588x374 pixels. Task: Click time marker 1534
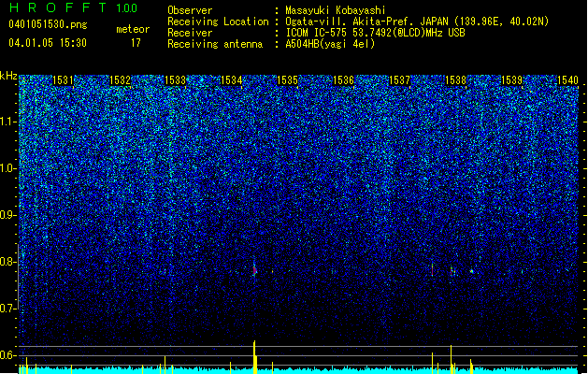[x=232, y=80]
